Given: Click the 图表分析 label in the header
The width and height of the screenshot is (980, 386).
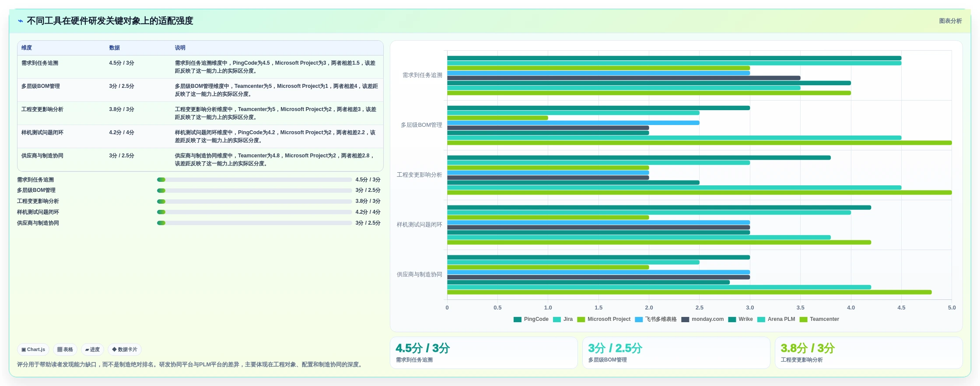Looking at the screenshot, I should (x=950, y=21).
